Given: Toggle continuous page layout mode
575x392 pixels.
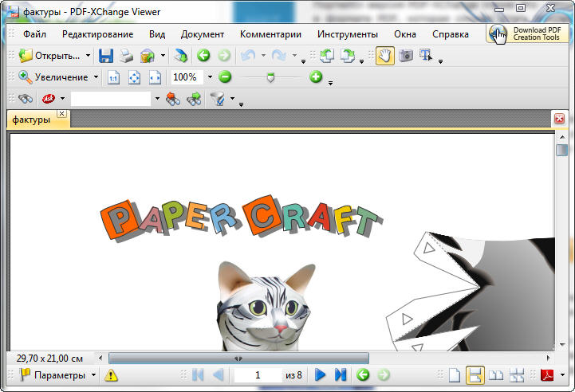Looking at the screenshot, I should (475, 374).
